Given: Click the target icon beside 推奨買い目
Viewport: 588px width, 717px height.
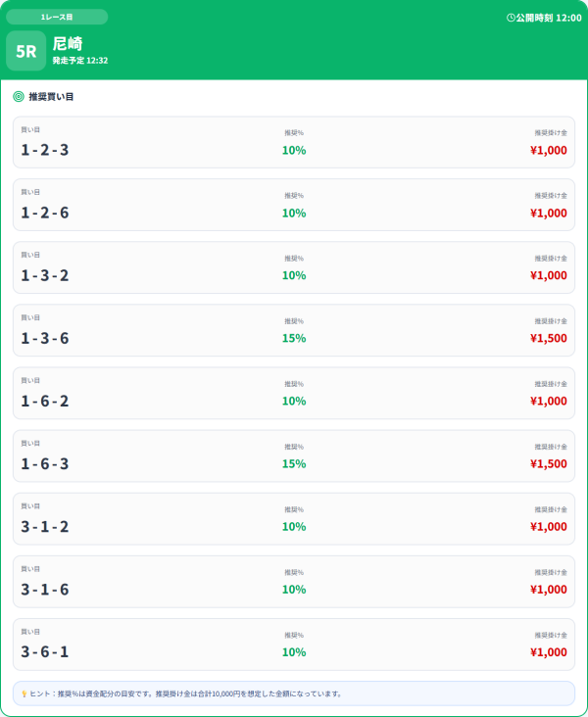Looking at the screenshot, I should (x=19, y=97).
